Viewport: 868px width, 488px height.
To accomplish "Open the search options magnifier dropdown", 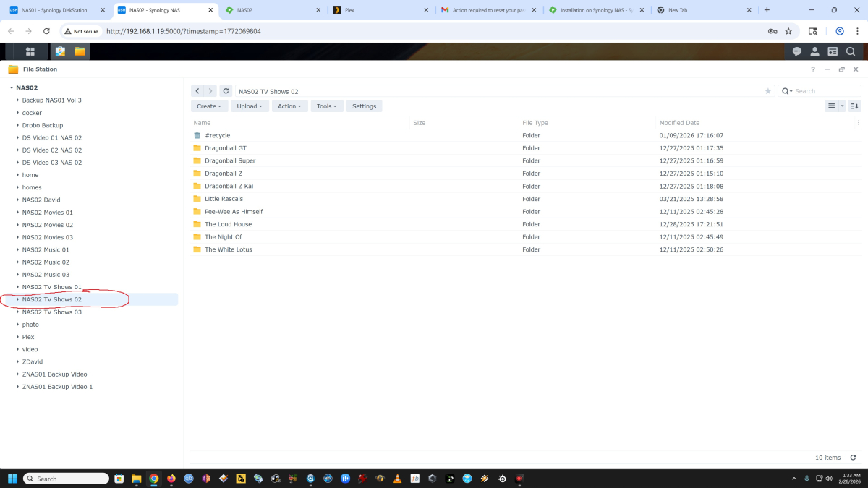I will tap(787, 91).
